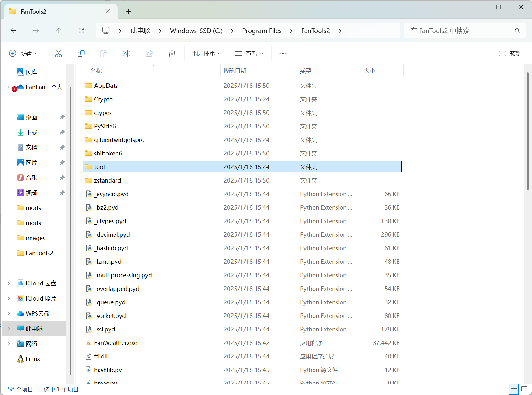Refresh the current folder view
532x395 pixels.
(x=82, y=31)
